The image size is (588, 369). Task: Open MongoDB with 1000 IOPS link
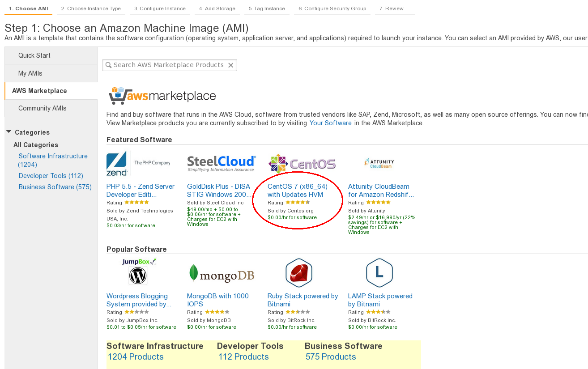click(x=218, y=300)
